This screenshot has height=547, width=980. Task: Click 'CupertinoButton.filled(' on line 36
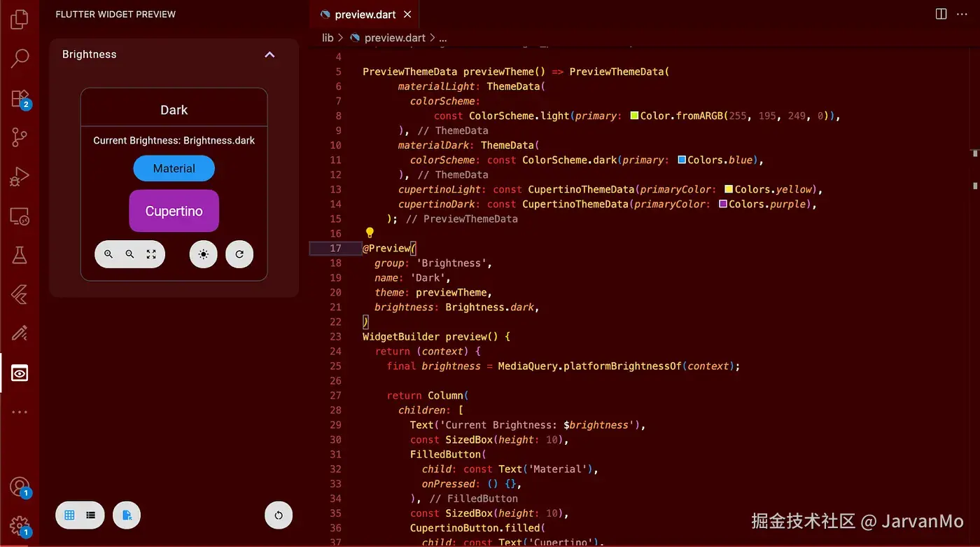(x=477, y=527)
